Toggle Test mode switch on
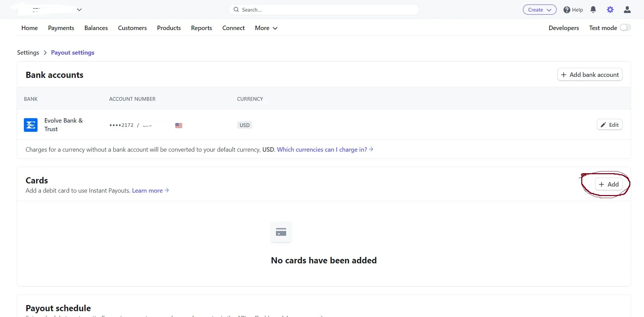Screen dimensions: 644x317 pos(625,28)
